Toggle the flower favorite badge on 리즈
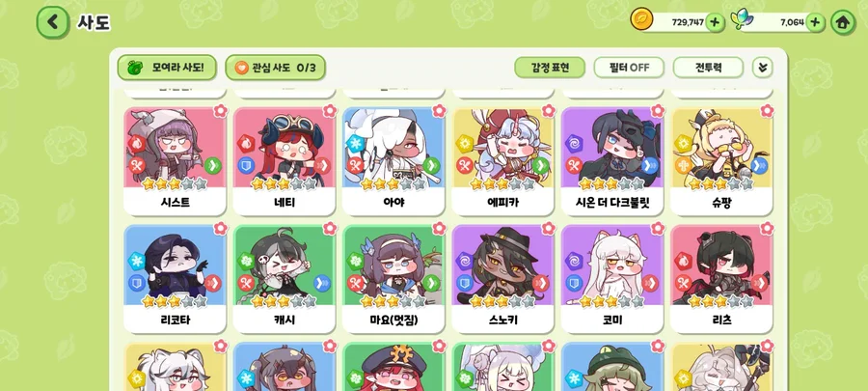This screenshot has height=391, width=868. (768, 228)
